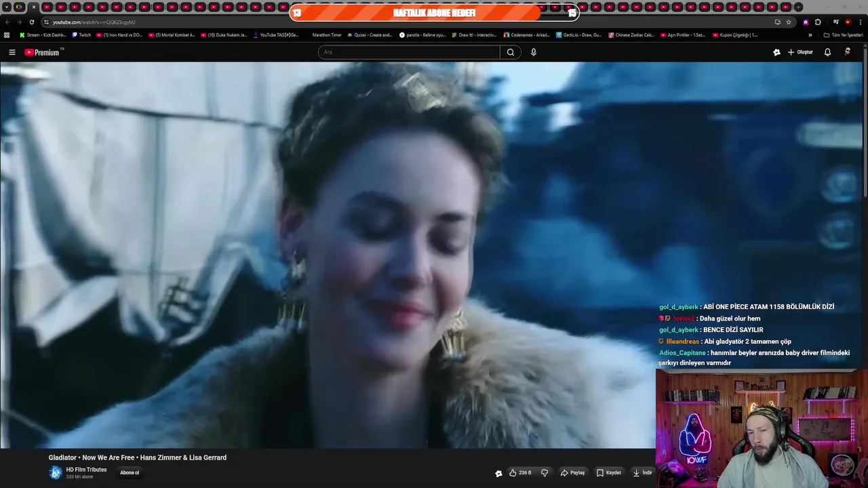
Task: Open the Aşırı Pintiler bookmark
Action: [x=683, y=35]
